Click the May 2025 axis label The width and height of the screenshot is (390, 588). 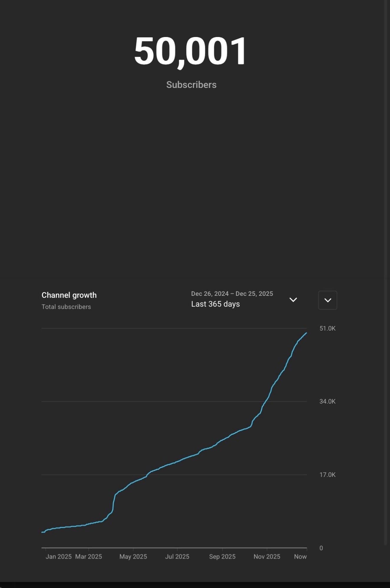click(133, 557)
